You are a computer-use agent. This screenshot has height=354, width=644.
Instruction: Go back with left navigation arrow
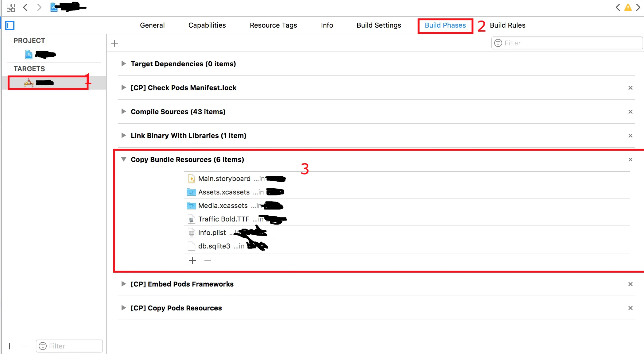25,7
